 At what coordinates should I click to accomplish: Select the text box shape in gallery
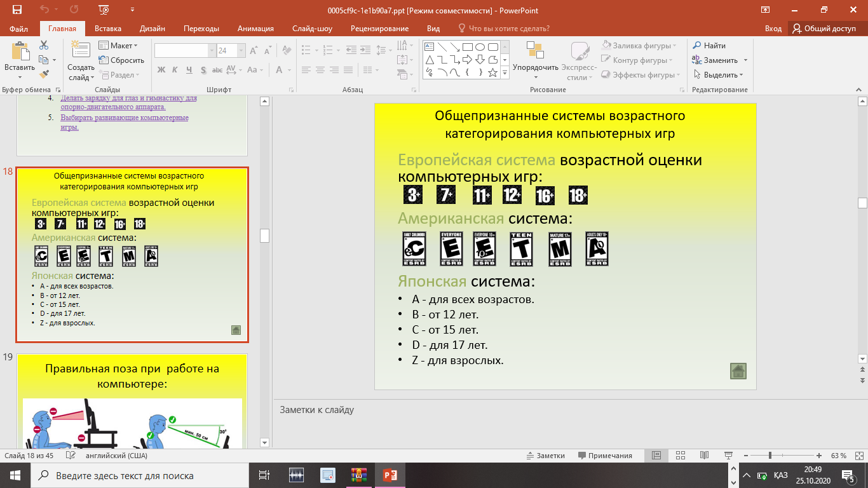coord(429,46)
